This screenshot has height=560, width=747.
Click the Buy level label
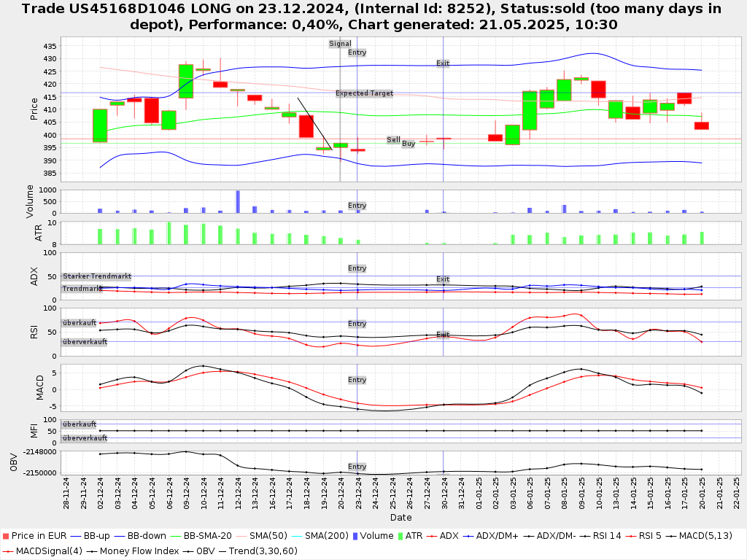[x=409, y=144]
